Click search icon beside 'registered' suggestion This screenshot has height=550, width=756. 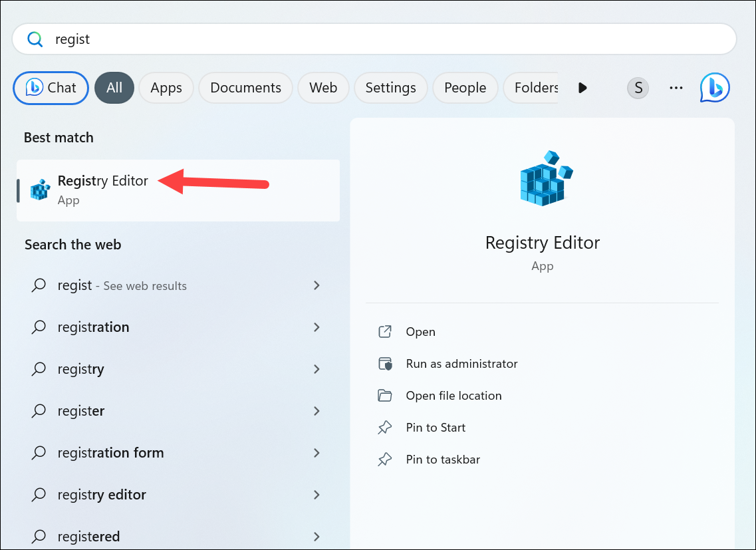[x=39, y=537]
